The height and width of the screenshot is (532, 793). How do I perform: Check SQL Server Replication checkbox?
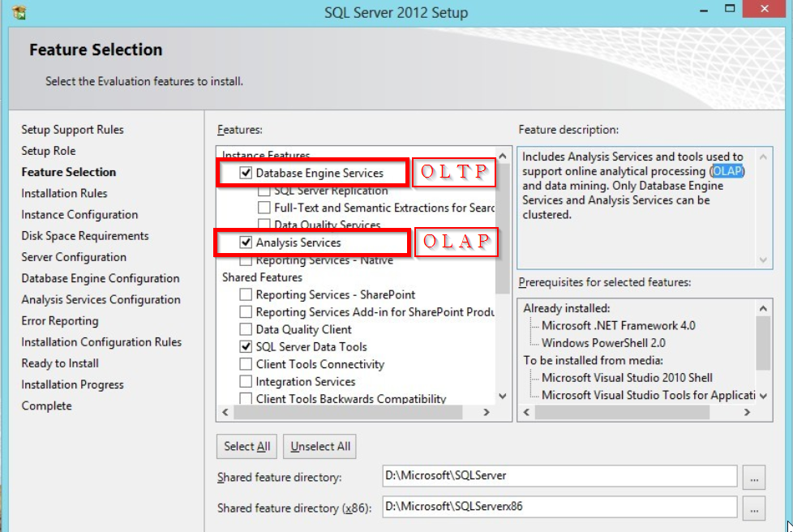click(264, 191)
